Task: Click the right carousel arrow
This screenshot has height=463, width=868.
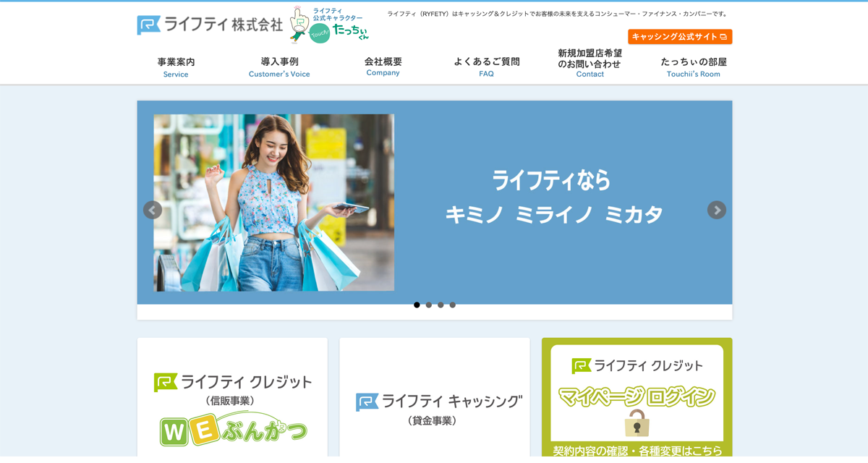Action: click(716, 209)
